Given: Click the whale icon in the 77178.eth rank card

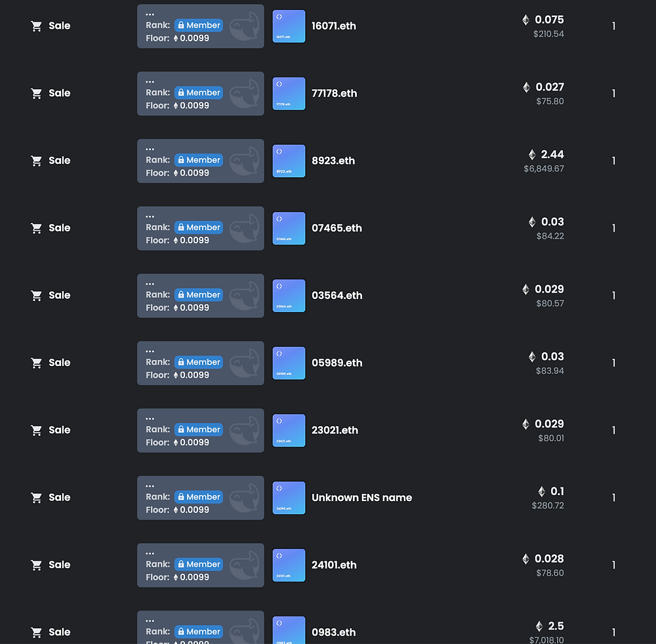Looking at the screenshot, I should [x=245, y=94].
